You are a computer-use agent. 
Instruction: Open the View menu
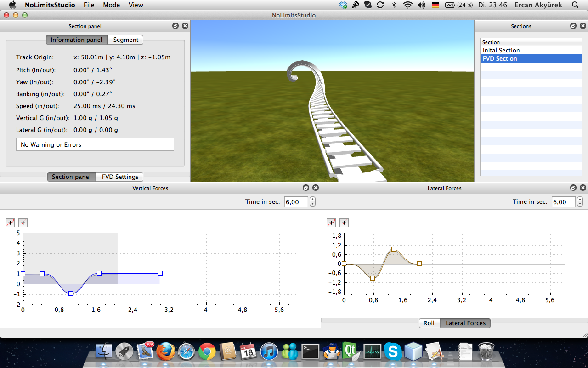(136, 5)
